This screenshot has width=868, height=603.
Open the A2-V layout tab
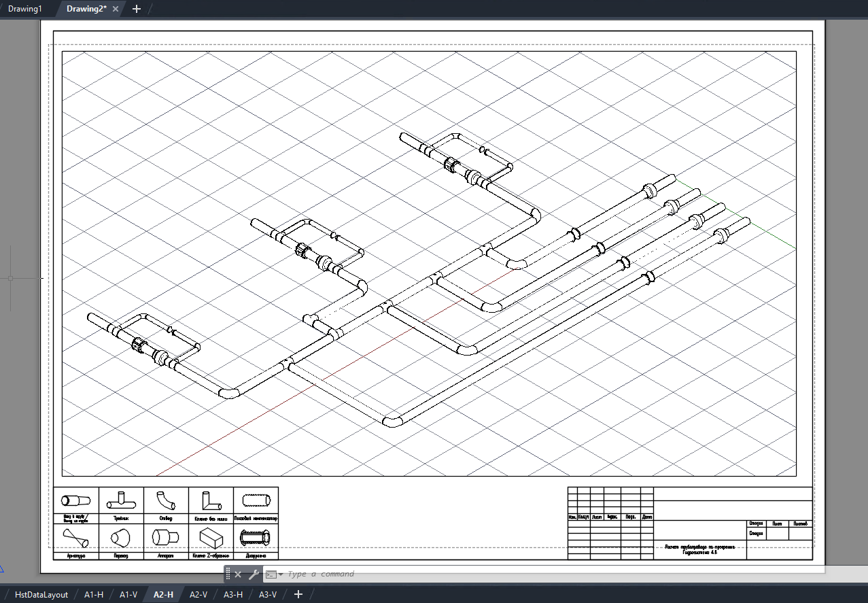click(x=198, y=594)
